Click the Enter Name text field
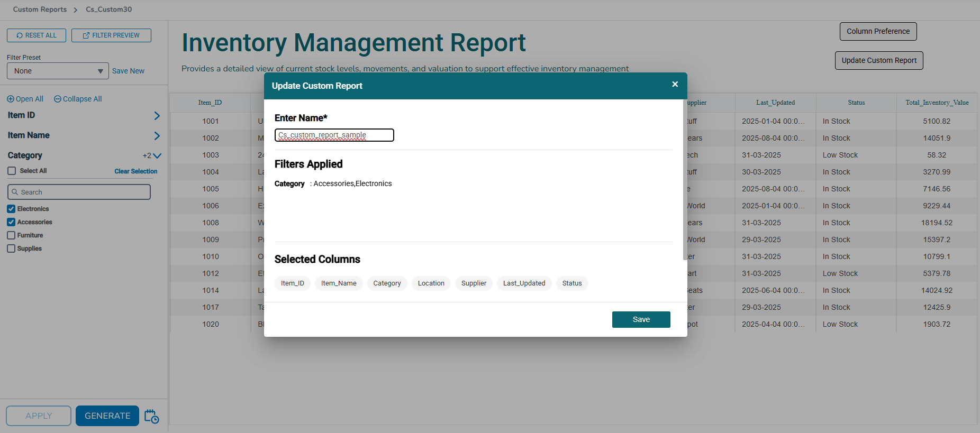The height and width of the screenshot is (433, 980). pyautogui.click(x=334, y=135)
